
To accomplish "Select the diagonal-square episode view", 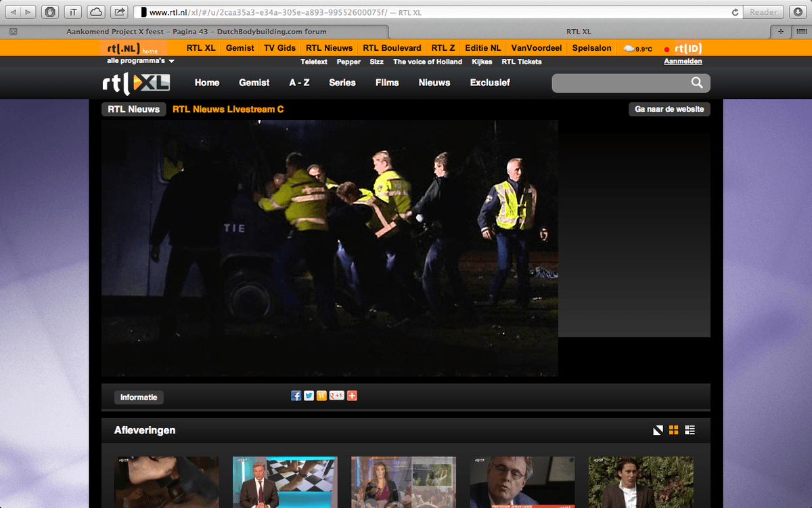I will coord(658,430).
